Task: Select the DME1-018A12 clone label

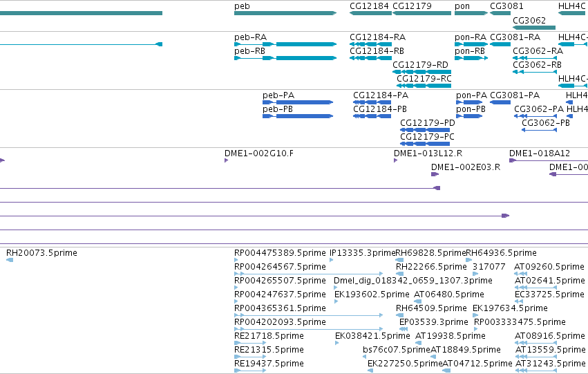Action: (540, 153)
